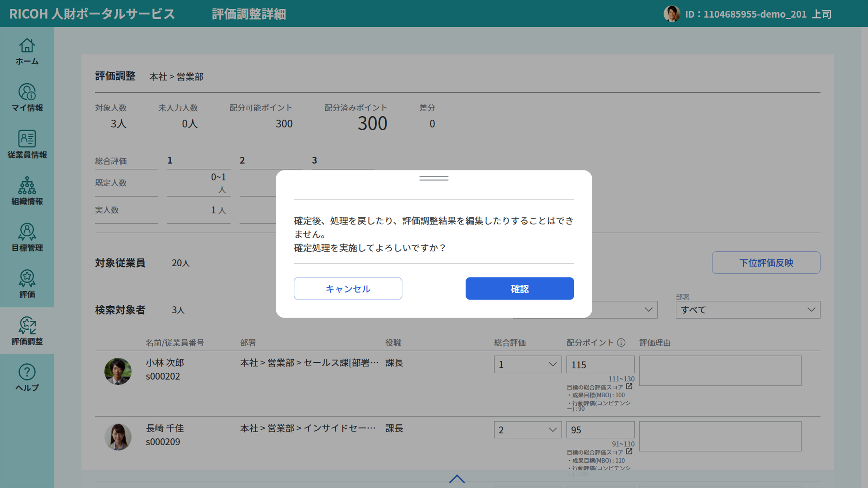The image size is (868, 488).
Task: Cancel the dialog with キャンセル
Action: click(x=348, y=288)
